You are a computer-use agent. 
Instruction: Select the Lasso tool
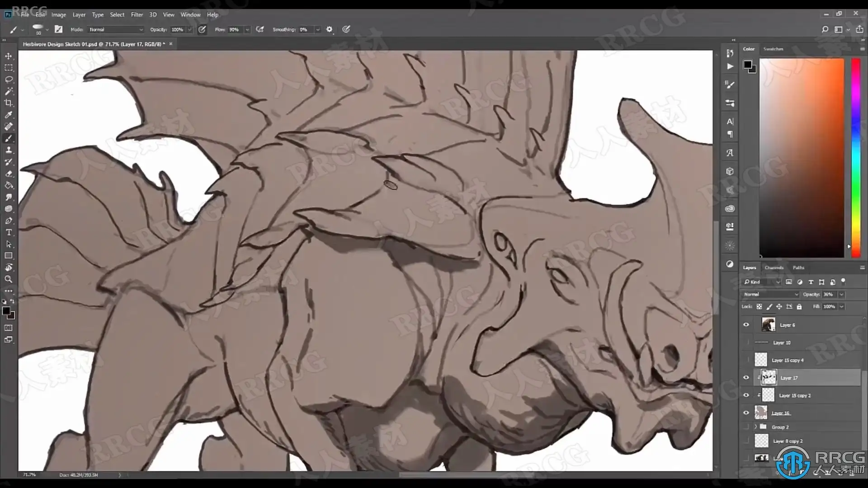click(x=9, y=80)
